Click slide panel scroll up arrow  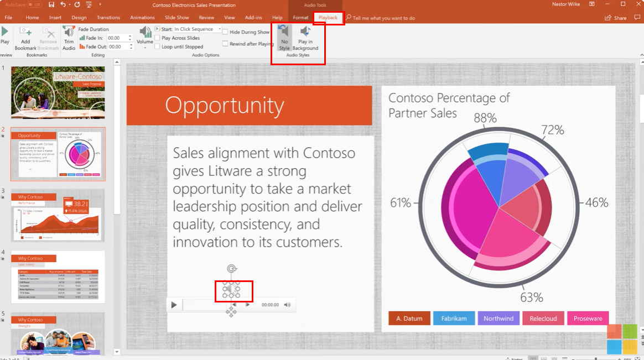point(117,62)
